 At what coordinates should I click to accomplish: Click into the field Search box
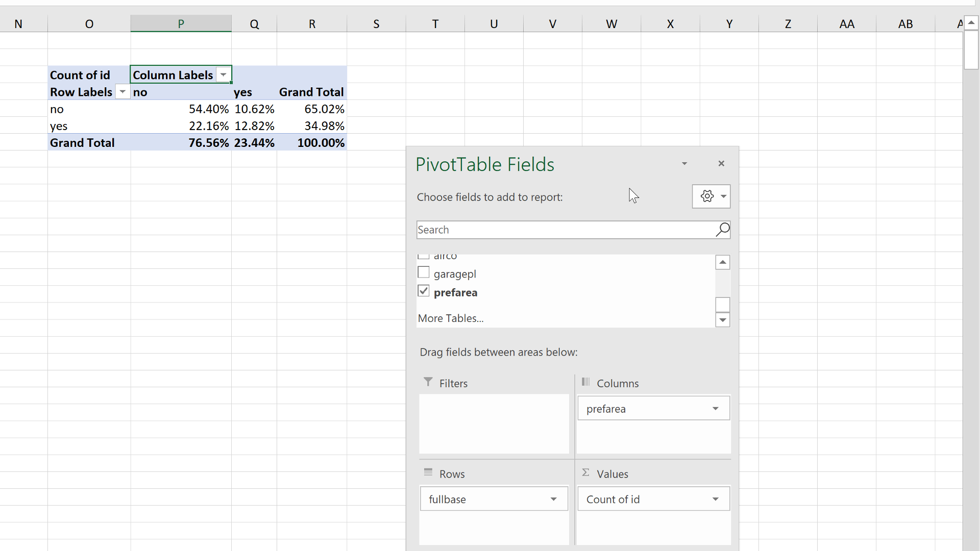[x=561, y=230]
